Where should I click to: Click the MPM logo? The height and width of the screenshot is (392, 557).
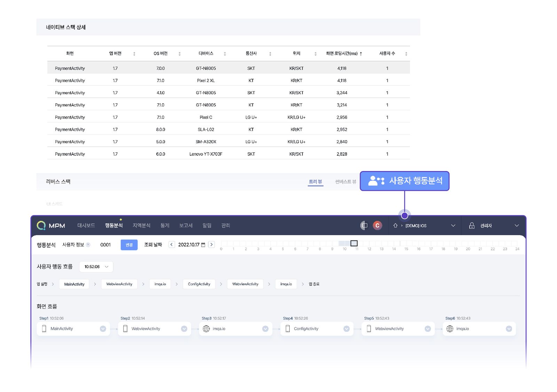click(51, 225)
